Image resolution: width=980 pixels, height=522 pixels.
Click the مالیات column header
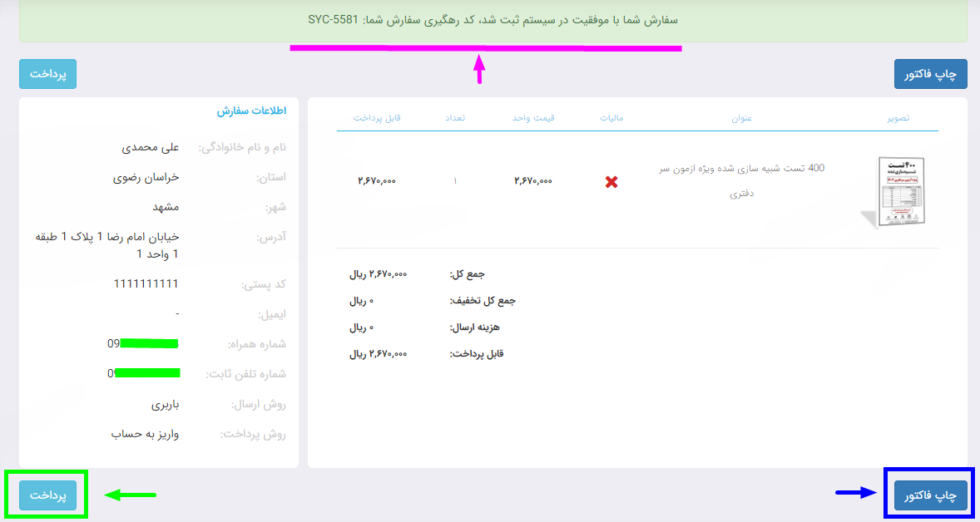click(x=611, y=118)
